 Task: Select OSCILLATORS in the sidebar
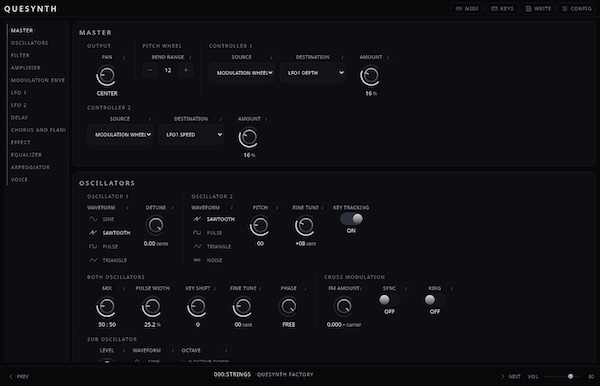click(29, 43)
